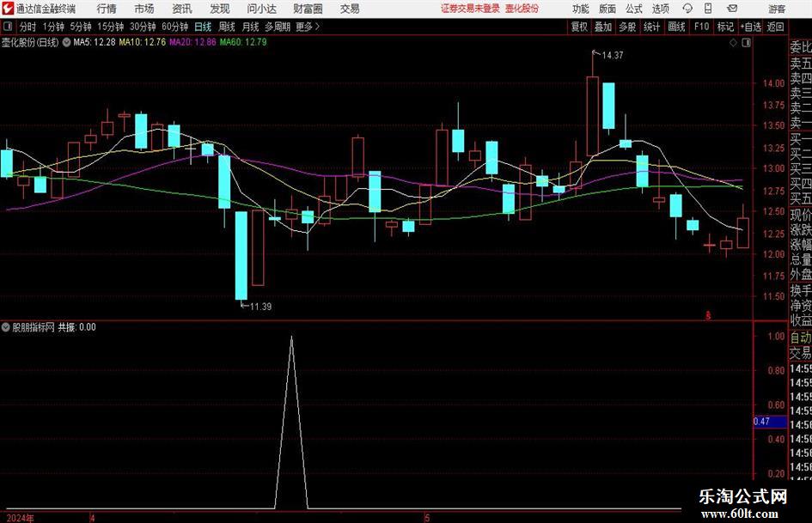
Task: Click the 14.37 high price marker
Action: [613, 56]
